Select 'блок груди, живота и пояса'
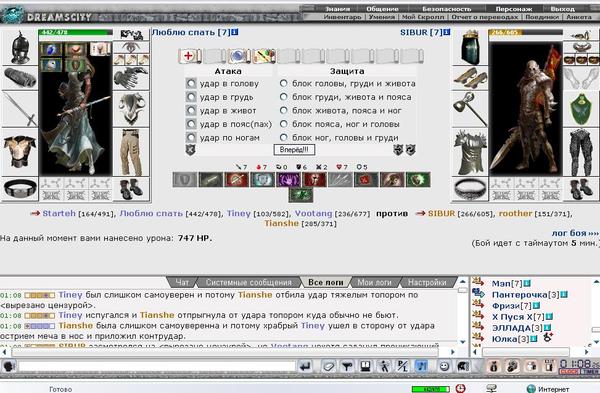Image resolution: width=600 pixels, height=393 pixels. coord(284,97)
